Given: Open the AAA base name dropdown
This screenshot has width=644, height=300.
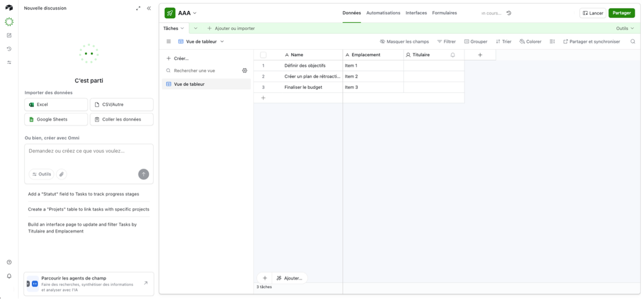Looking at the screenshot, I should coord(187,13).
